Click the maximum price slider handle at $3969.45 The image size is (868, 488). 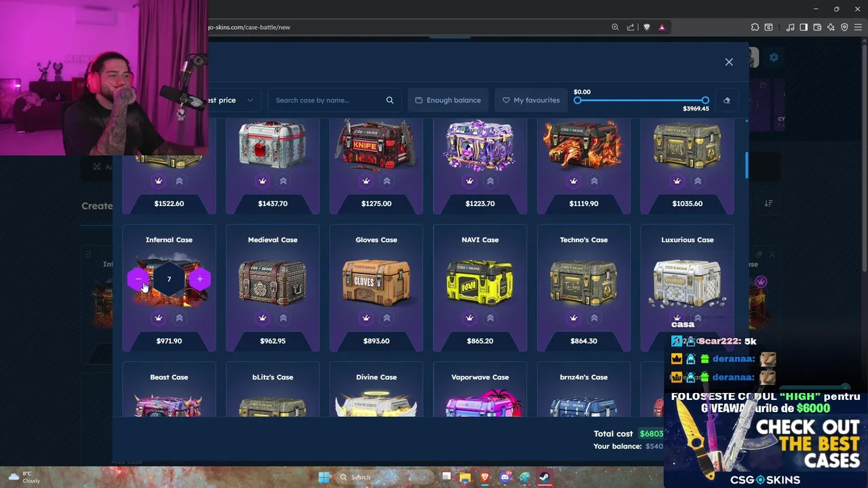pos(705,100)
